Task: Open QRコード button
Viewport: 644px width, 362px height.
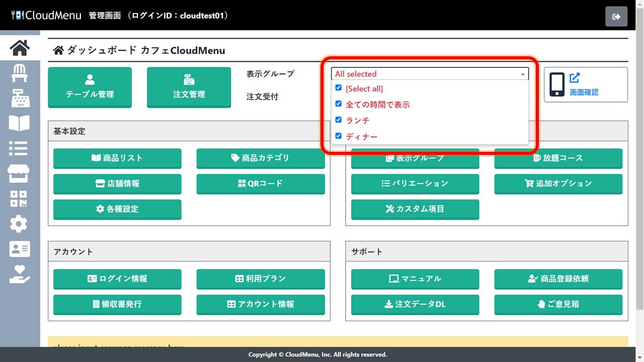Action: point(261,184)
